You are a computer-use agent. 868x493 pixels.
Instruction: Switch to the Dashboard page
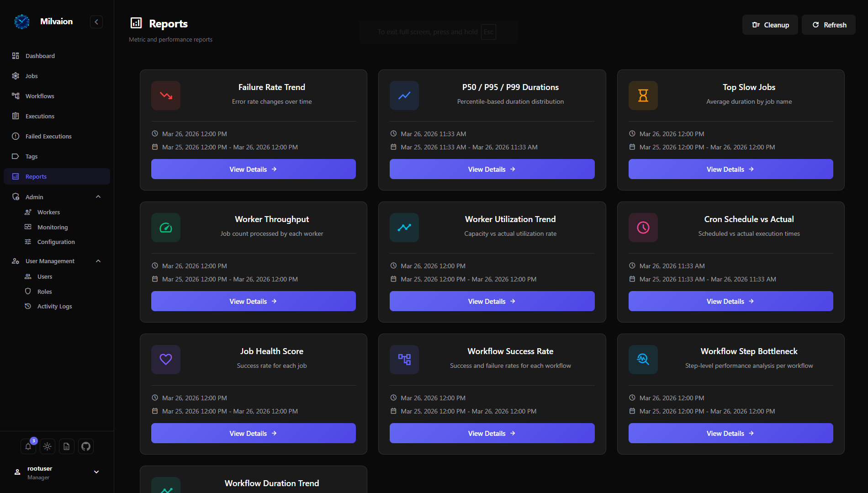(40, 56)
